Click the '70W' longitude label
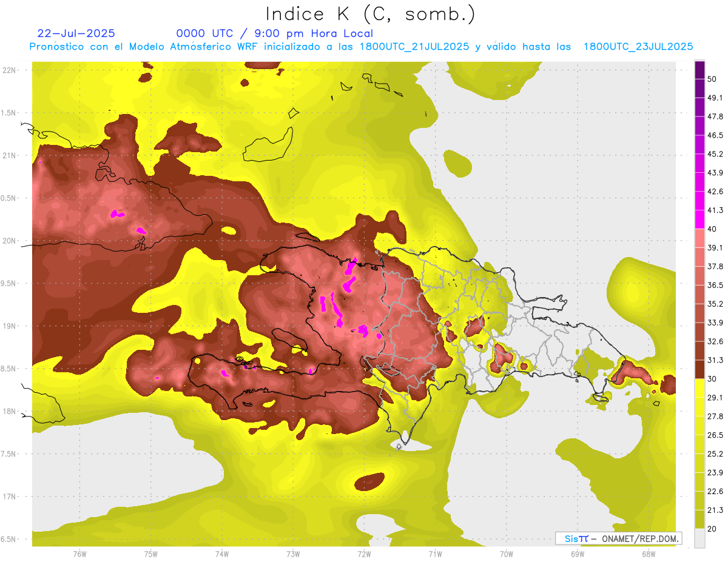 pos(506,554)
